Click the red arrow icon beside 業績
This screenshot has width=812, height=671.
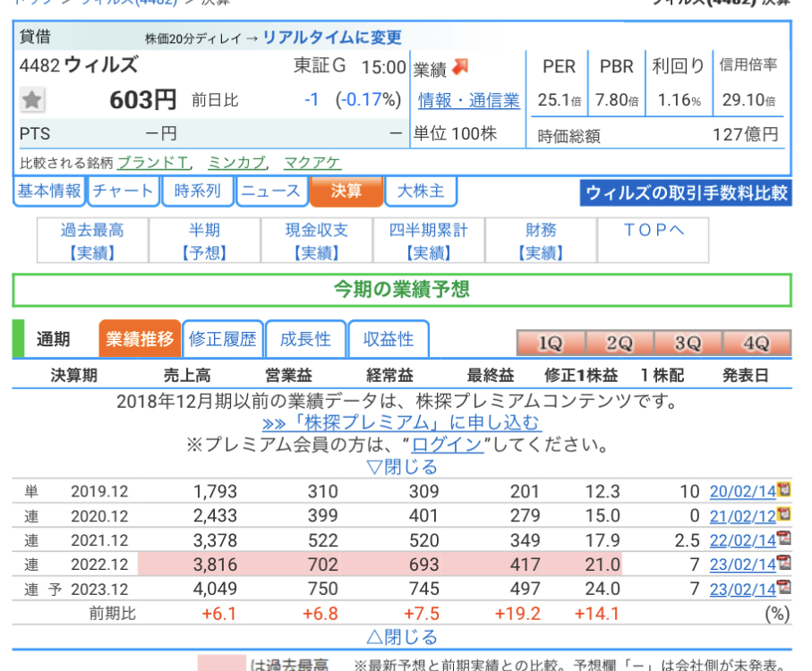pyautogui.click(x=460, y=67)
